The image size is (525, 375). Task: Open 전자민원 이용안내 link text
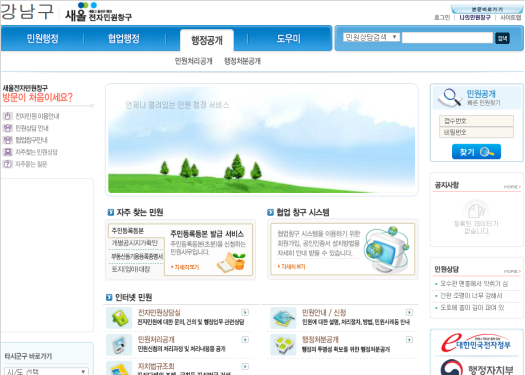pyautogui.click(x=37, y=116)
